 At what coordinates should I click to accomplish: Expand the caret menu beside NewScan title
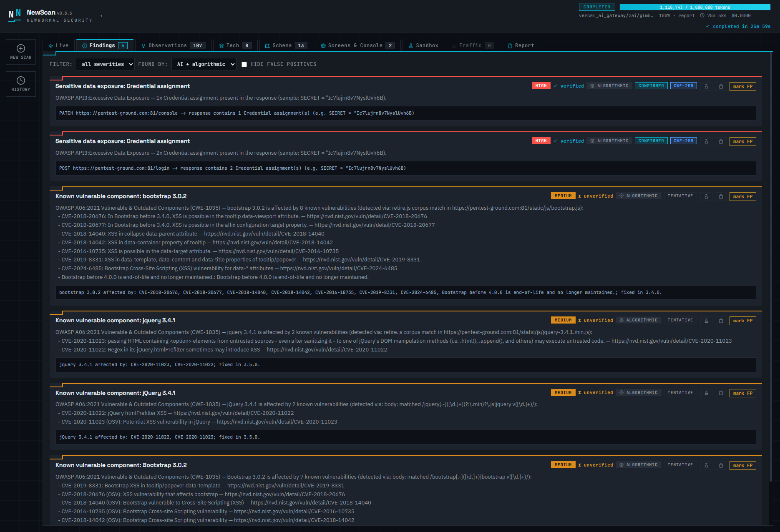(101, 16)
